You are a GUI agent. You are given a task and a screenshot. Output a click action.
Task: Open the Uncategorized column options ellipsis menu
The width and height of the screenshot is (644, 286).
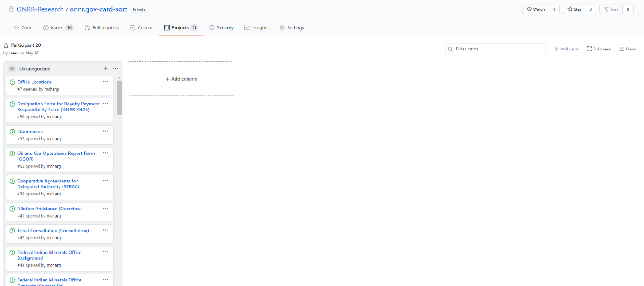pyautogui.click(x=116, y=68)
